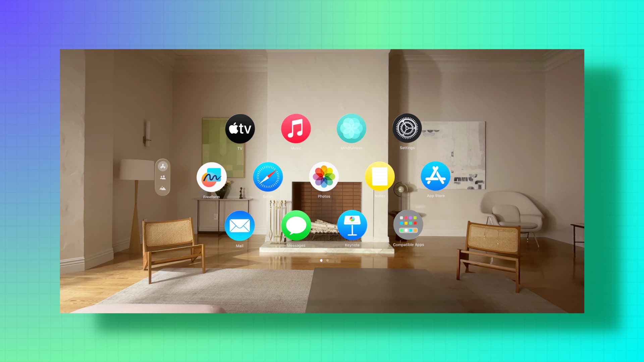Viewport: 644px width, 362px height.
Task: Launch Messages app
Action: [x=296, y=226]
